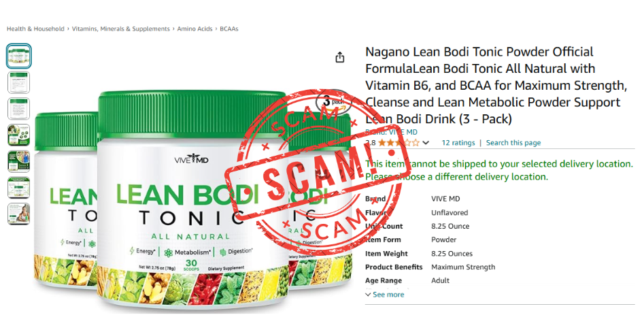This screenshot has height=330, width=644.
Task: Click the star rating icons
Action: (x=399, y=143)
